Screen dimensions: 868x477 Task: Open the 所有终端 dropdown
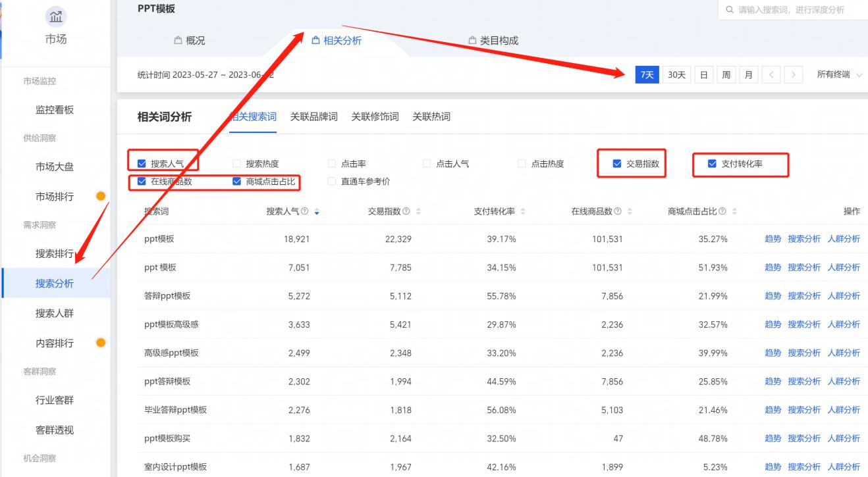836,74
